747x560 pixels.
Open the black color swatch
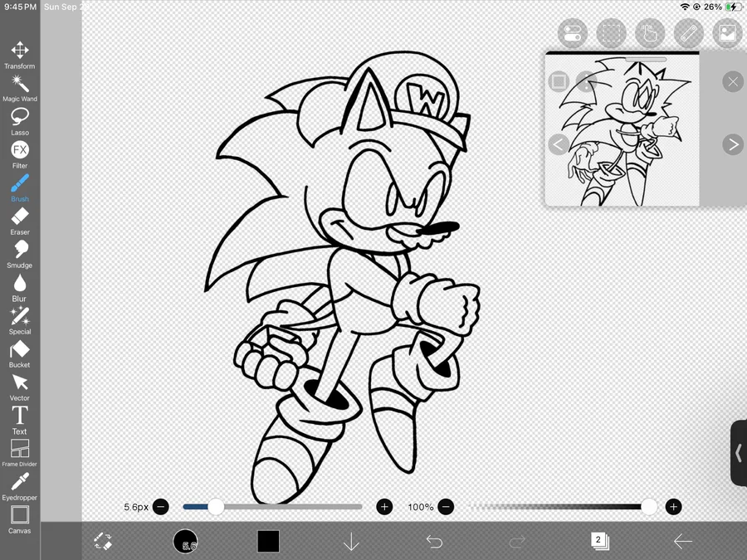pyautogui.click(x=268, y=542)
